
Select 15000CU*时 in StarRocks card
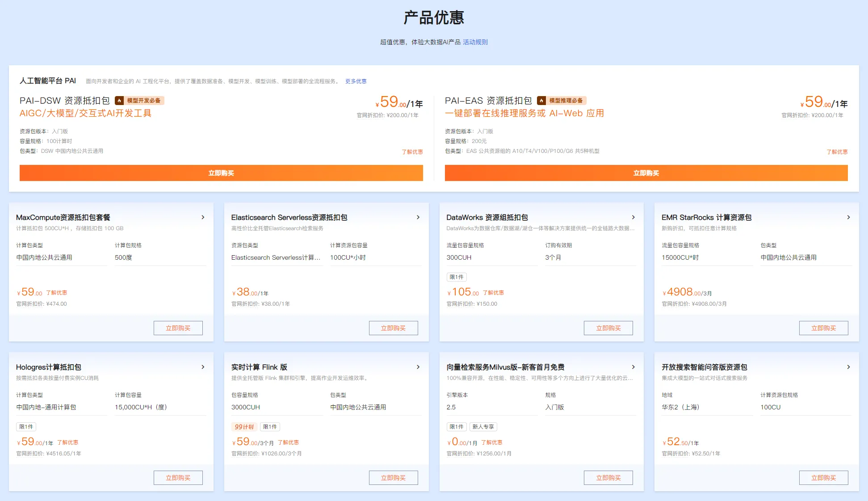point(680,257)
